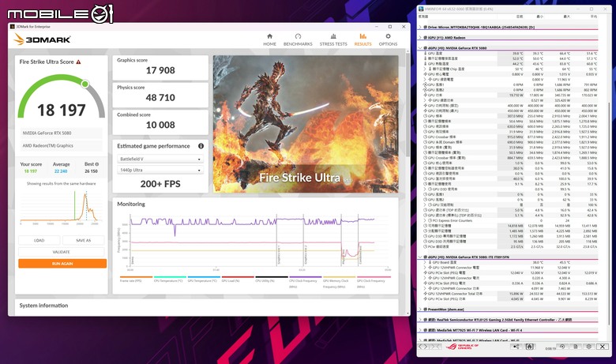
Task: Collapse the dGPU NVIDIA GeForce RTX 5080 group
Action: point(420,48)
